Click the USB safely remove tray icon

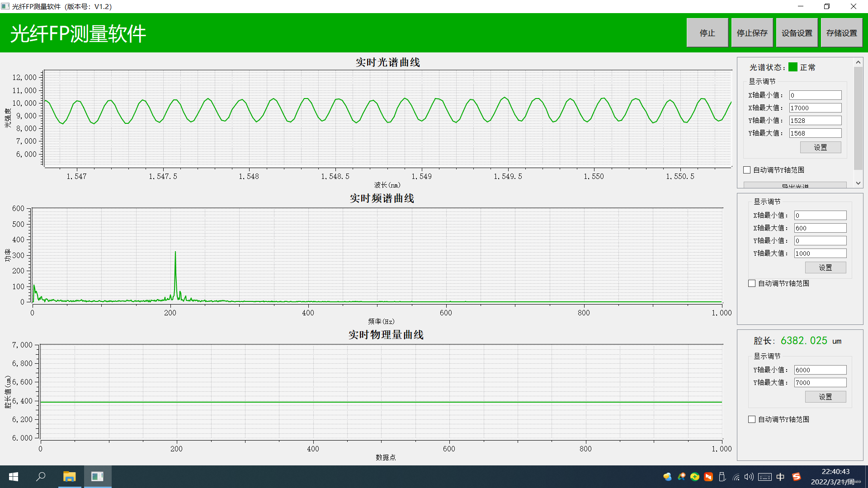722,477
